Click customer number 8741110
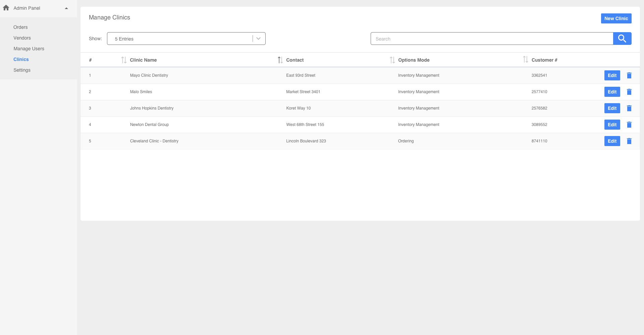 tap(539, 141)
